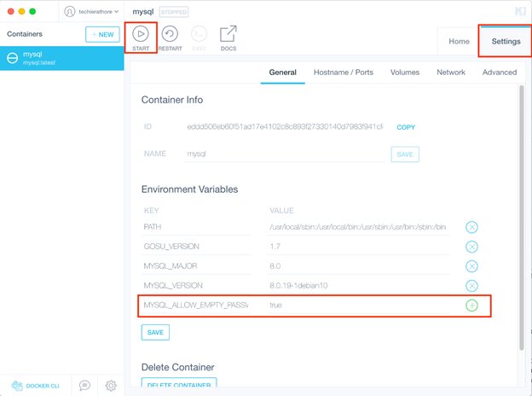
Task: Copy the container ID
Action: click(406, 127)
